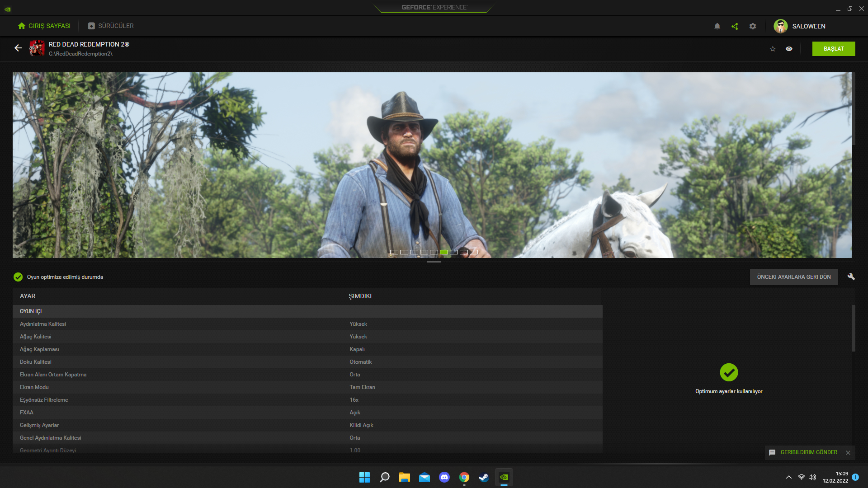The height and width of the screenshot is (488, 868).
Task: Open the GİRİŞ SAYFASI home tab
Action: pos(44,26)
